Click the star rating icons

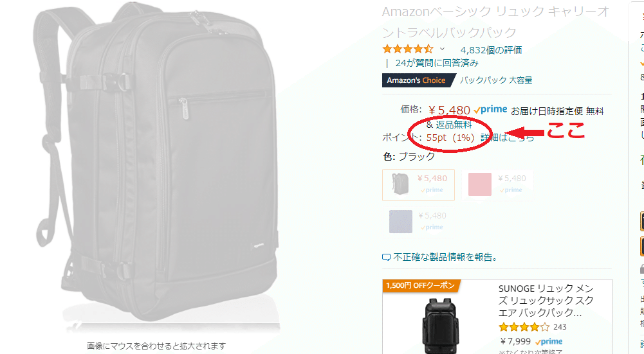408,49
